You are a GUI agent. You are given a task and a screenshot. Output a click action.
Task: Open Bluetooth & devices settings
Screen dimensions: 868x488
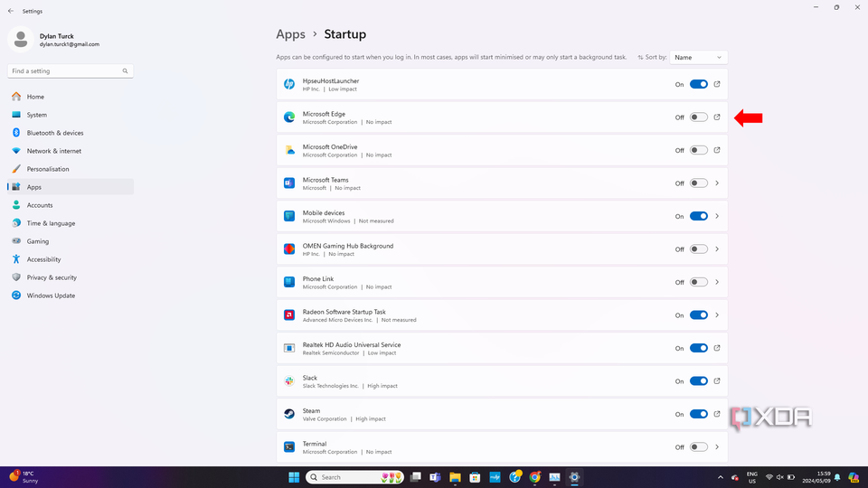click(x=71, y=133)
